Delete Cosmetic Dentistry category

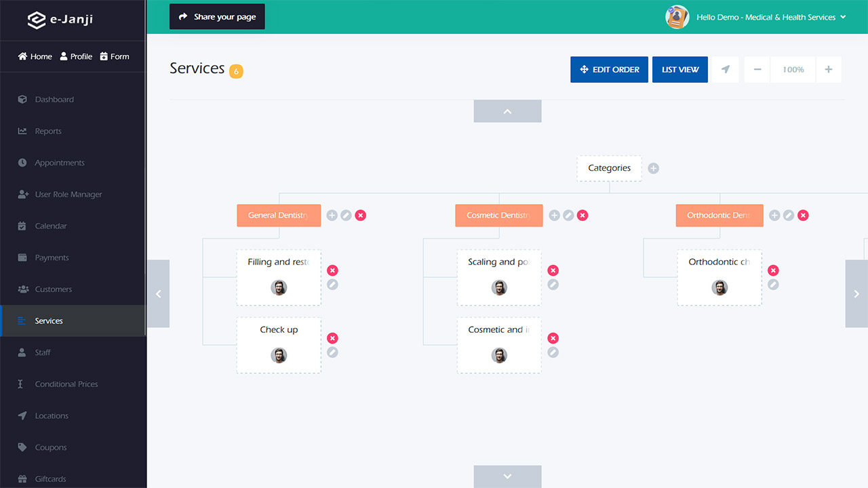click(x=583, y=215)
